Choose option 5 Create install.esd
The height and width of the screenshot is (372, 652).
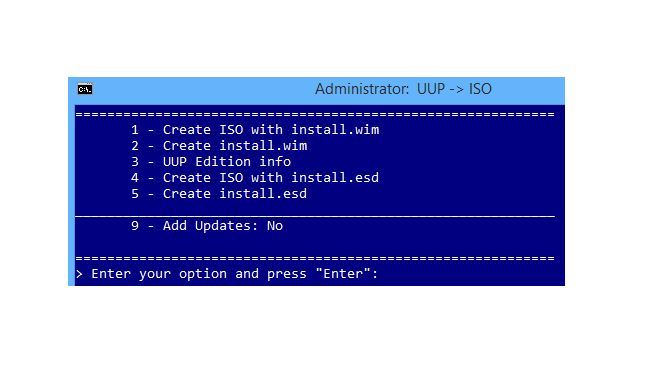point(219,194)
